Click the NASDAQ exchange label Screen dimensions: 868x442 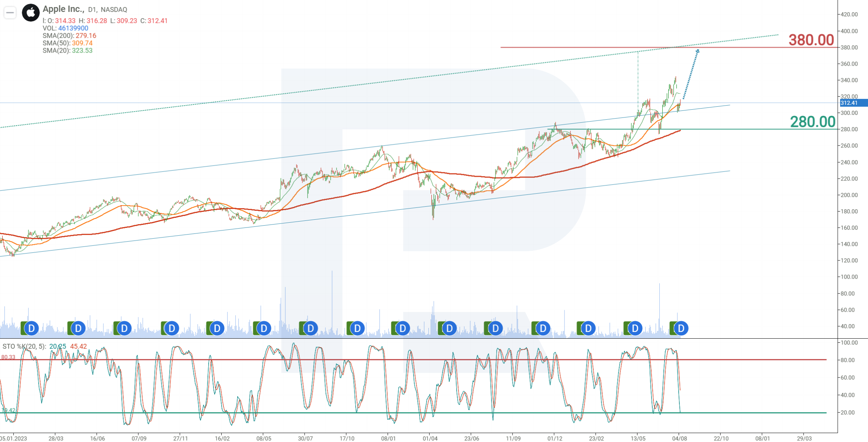(114, 10)
